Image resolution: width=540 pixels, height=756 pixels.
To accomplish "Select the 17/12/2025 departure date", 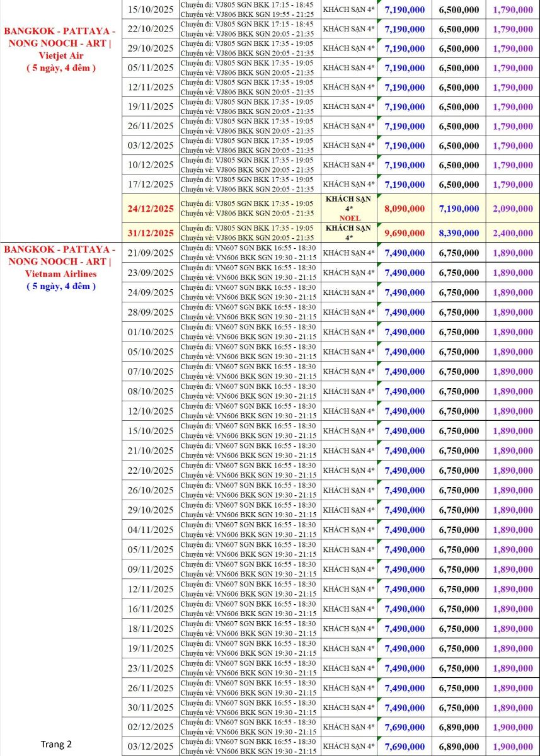I will [x=151, y=185].
